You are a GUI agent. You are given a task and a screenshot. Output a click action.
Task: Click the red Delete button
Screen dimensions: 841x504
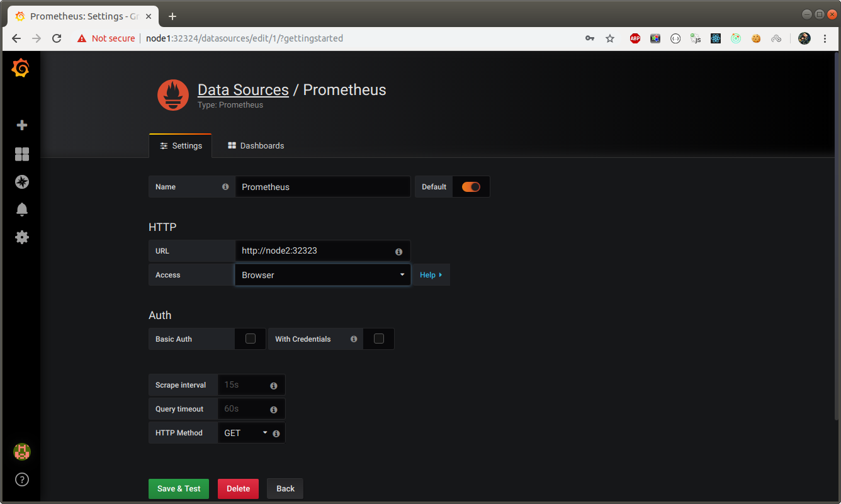click(x=238, y=488)
